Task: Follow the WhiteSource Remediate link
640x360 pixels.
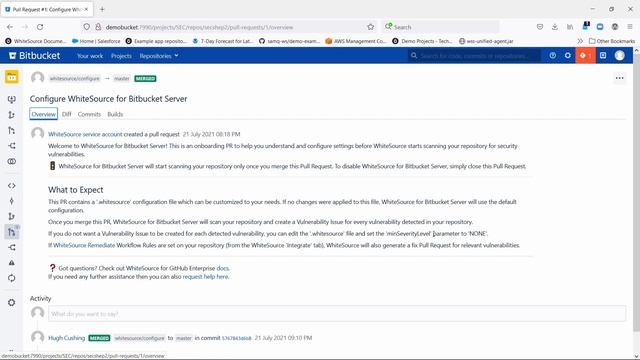Action: click(x=84, y=245)
